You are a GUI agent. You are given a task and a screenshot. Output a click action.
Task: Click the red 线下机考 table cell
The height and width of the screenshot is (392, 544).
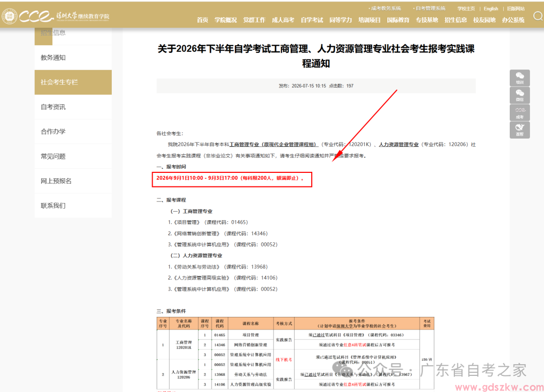click(284, 360)
